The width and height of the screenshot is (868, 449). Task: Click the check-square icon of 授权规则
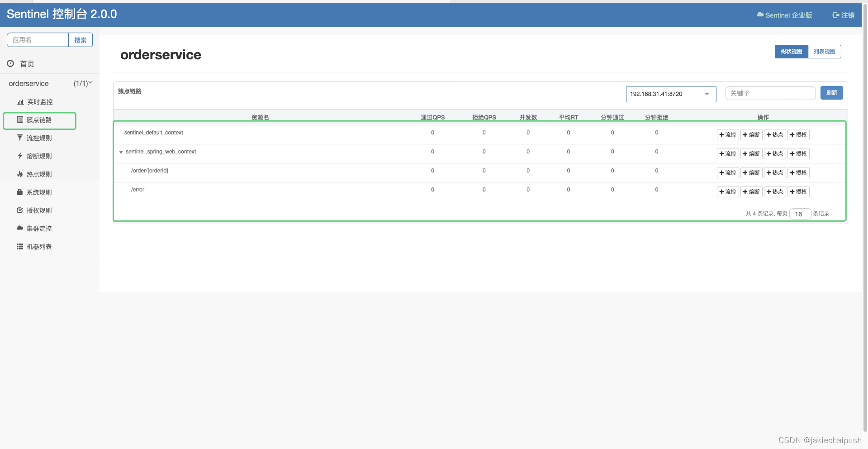(x=20, y=210)
